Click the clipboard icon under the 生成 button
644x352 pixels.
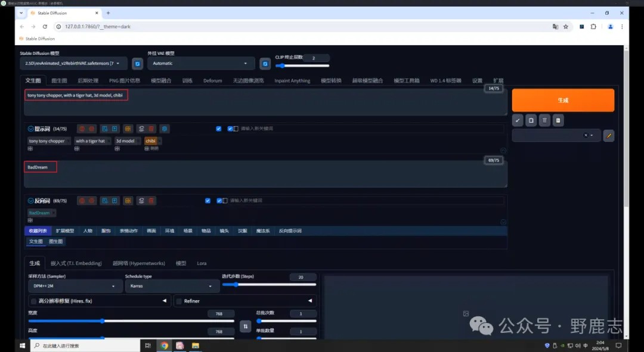[x=558, y=120]
